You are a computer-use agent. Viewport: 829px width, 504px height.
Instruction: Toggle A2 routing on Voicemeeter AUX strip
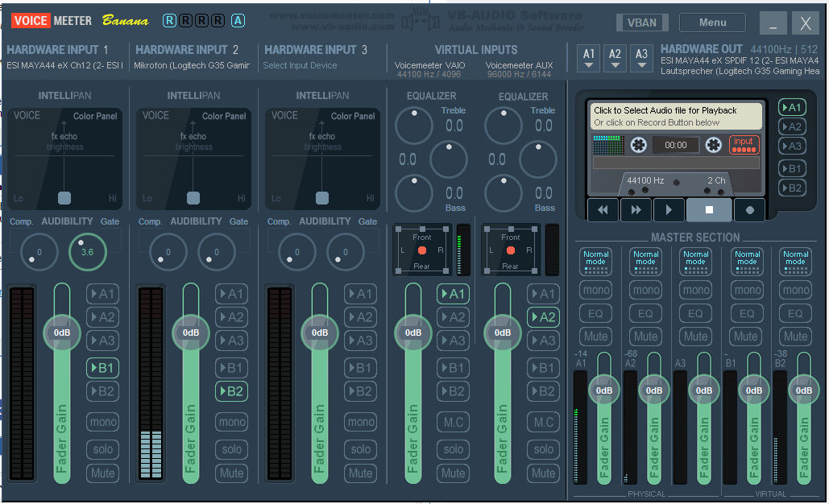pos(543,317)
